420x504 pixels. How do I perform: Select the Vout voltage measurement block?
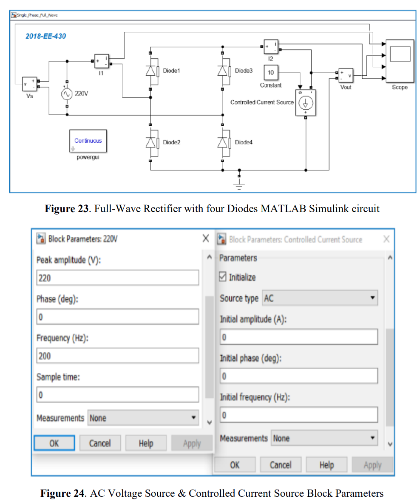click(346, 74)
